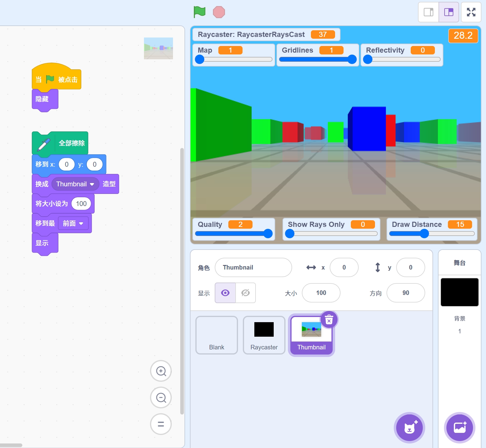The width and height of the screenshot is (486, 448).
Task: Open the Thumbnail costume dropdown in block
Action: click(x=92, y=184)
